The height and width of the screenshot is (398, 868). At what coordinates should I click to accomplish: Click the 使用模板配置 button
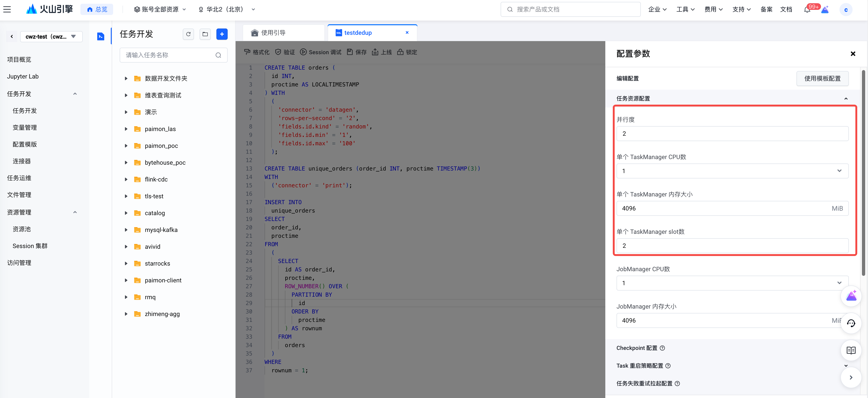822,78
